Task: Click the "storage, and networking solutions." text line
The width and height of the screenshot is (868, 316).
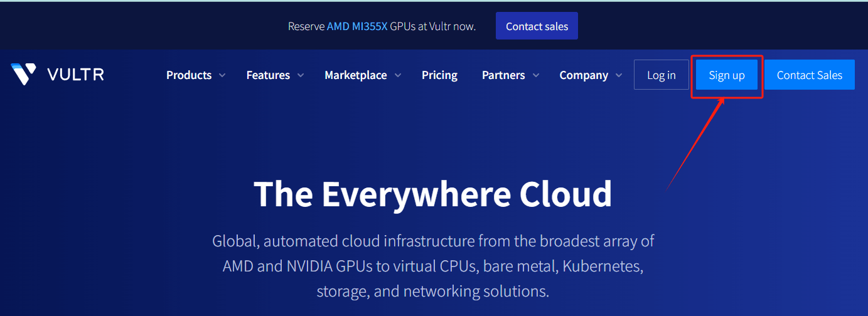Action: tap(433, 292)
